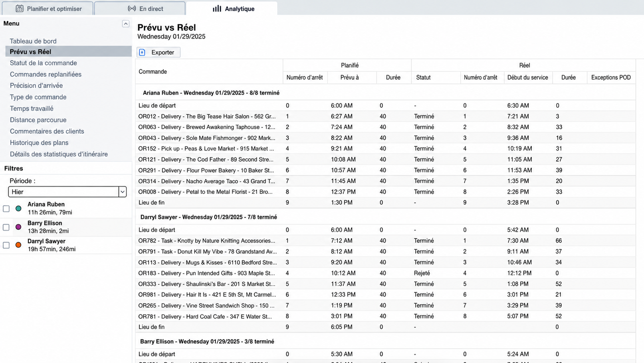Screen dimensions: 644x363
Task: Click the Exceptions POD column header
Action: [x=611, y=77]
